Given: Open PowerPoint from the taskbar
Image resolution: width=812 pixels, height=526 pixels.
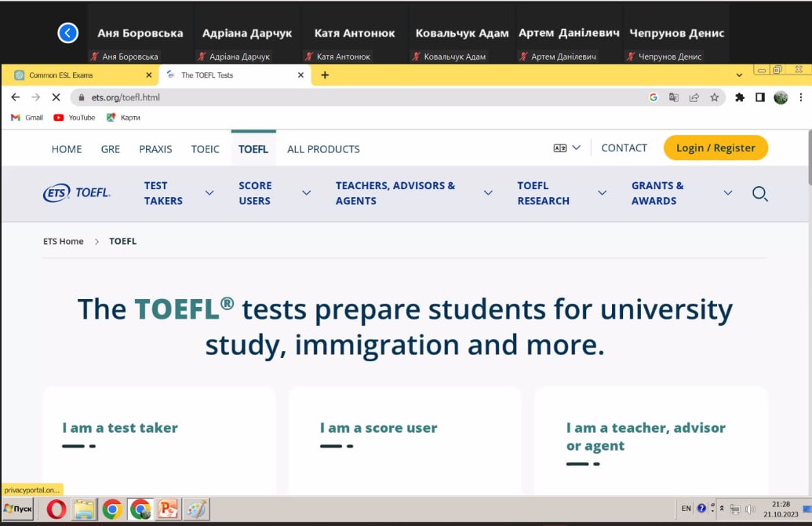Looking at the screenshot, I should pos(169,510).
